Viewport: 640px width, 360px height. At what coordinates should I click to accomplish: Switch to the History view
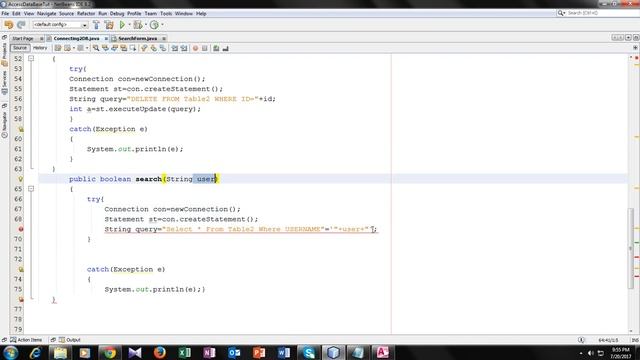pyautogui.click(x=40, y=48)
